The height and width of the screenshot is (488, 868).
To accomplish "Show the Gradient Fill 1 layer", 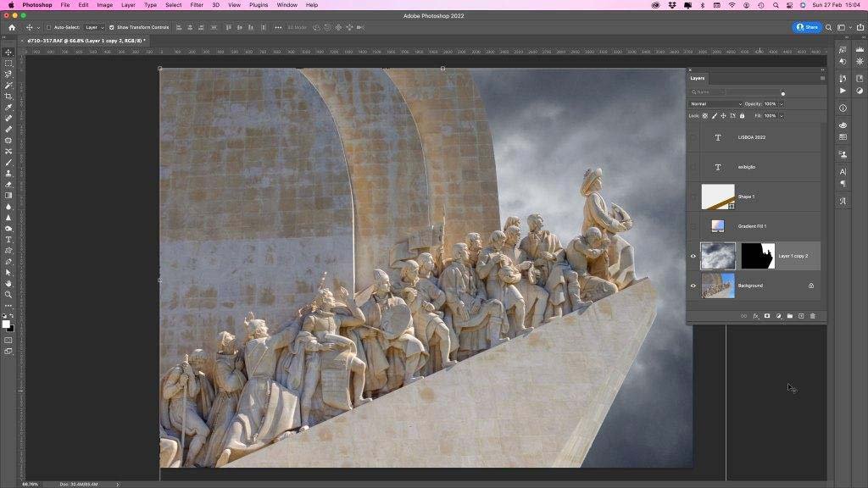I will (x=693, y=226).
